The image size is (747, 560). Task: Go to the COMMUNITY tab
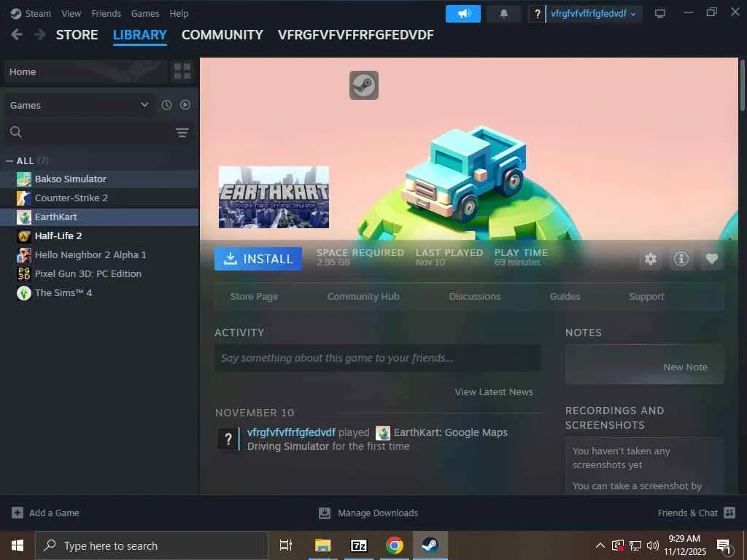point(222,35)
